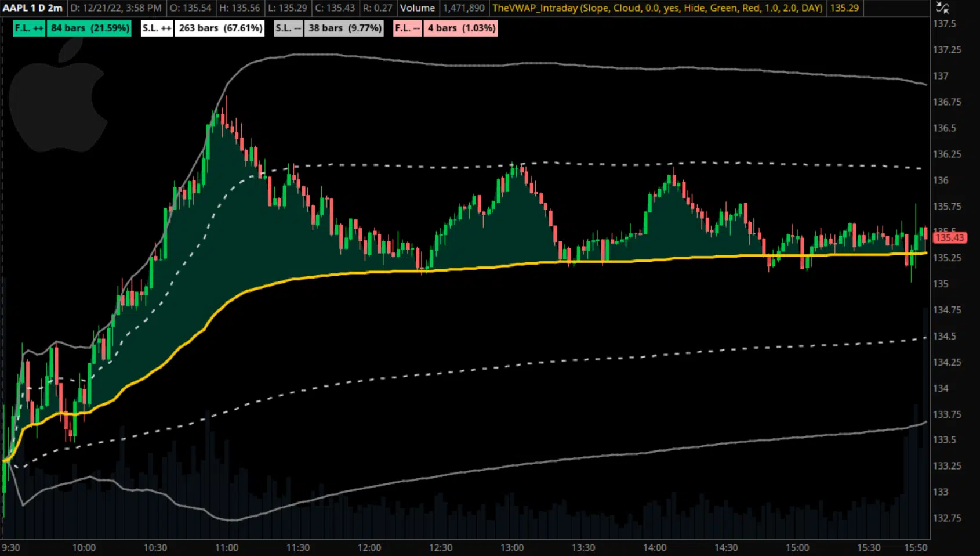Image resolution: width=980 pixels, height=556 pixels.
Task: Open TheVWAP_Intraday study label
Action: [x=657, y=8]
